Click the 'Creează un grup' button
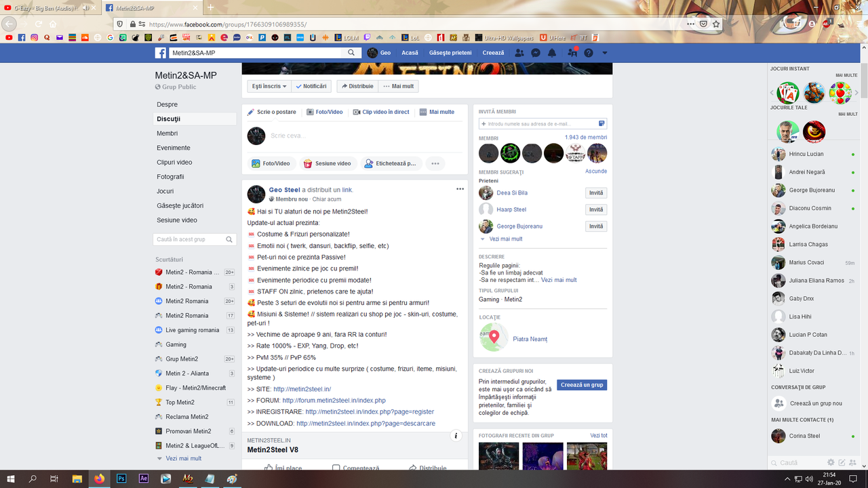 click(x=582, y=384)
